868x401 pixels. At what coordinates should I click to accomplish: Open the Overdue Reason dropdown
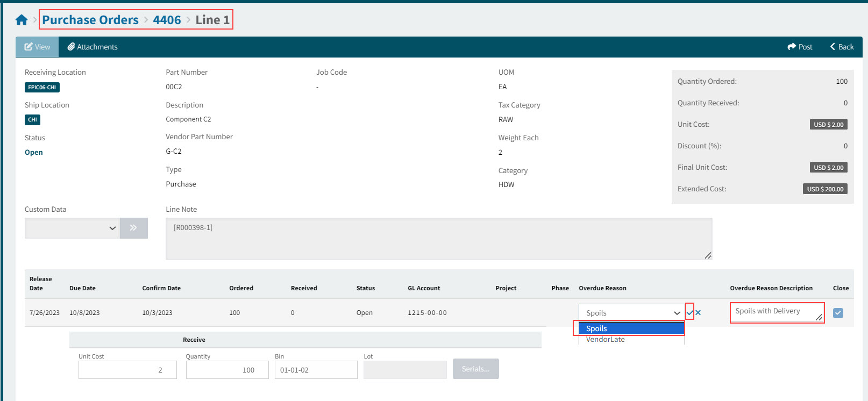coord(631,313)
